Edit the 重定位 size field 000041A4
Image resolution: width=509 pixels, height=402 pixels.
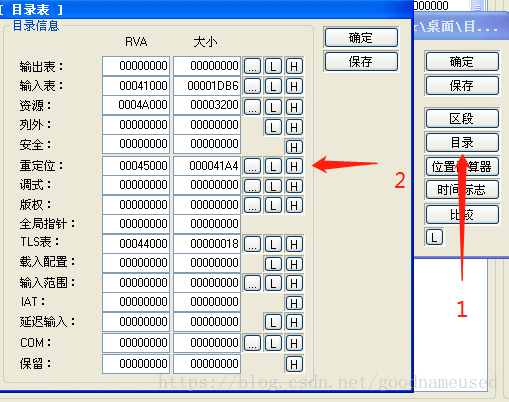[x=207, y=166]
